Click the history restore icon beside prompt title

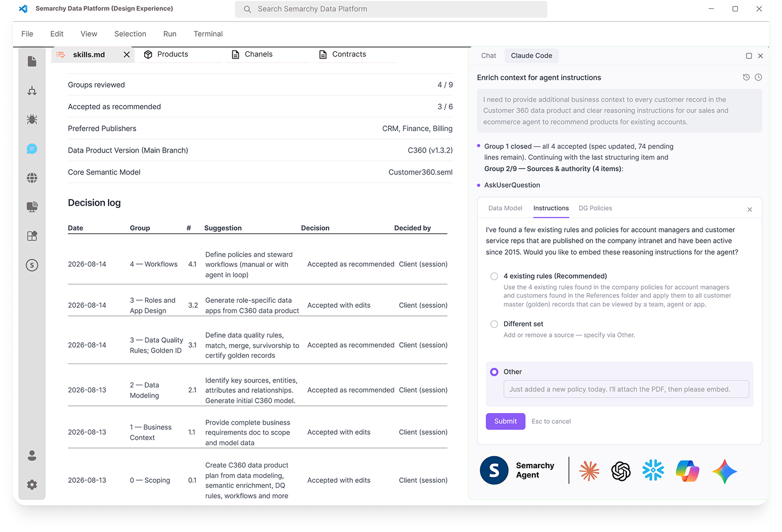(747, 77)
